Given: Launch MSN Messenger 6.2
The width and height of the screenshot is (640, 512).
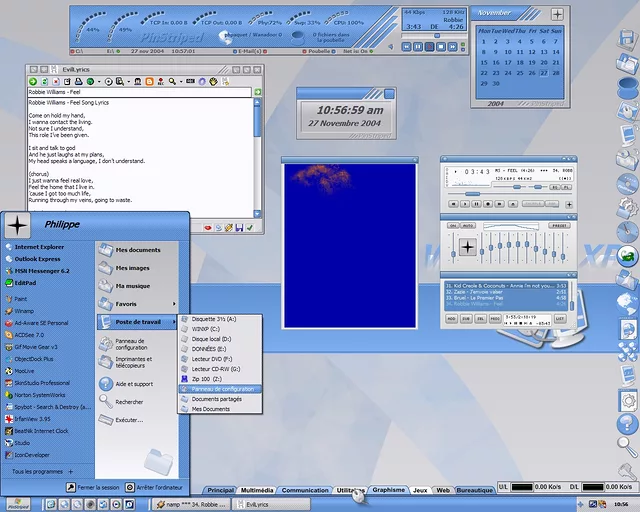Looking at the screenshot, I should pyautogui.click(x=41, y=270).
